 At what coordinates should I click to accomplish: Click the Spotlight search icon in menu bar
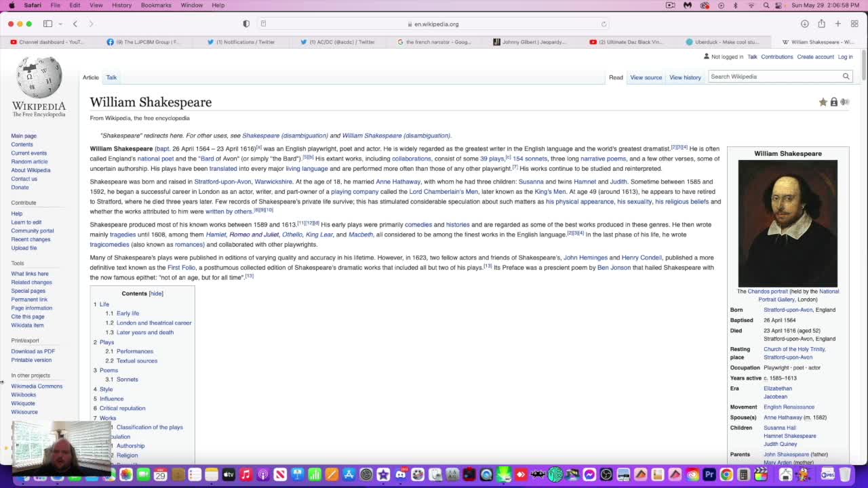(x=766, y=5)
